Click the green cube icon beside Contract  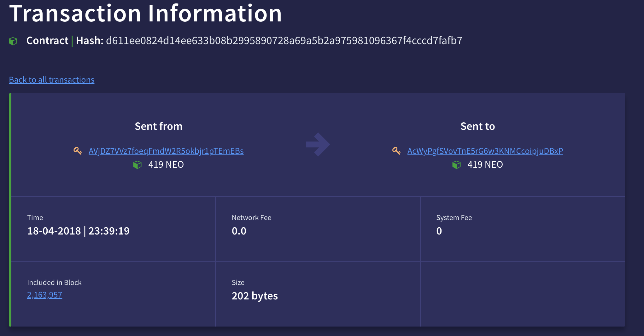pyautogui.click(x=13, y=41)
